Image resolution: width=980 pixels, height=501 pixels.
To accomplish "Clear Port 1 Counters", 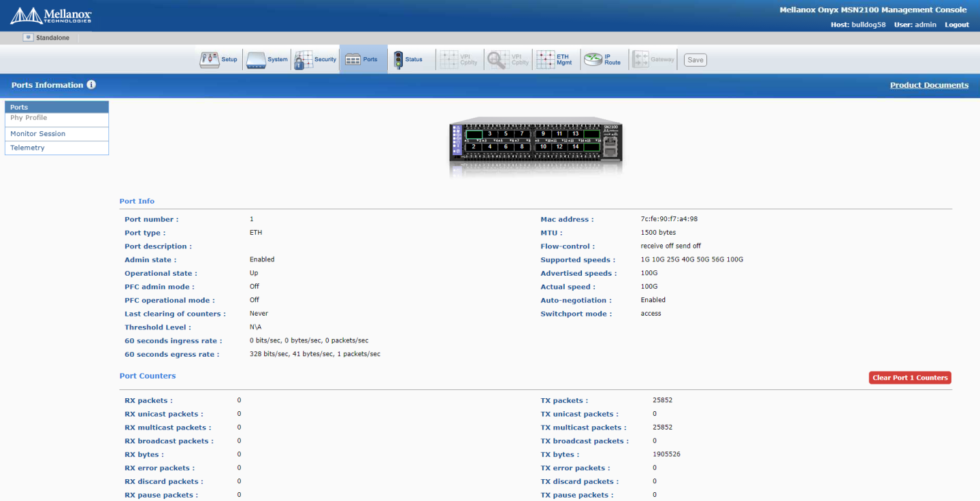I will tap(910, 378).
